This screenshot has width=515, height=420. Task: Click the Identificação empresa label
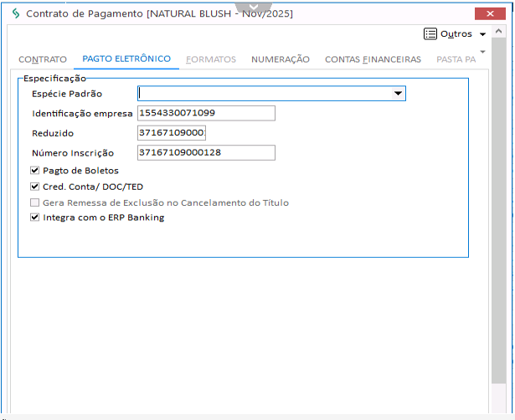(82, 114)
